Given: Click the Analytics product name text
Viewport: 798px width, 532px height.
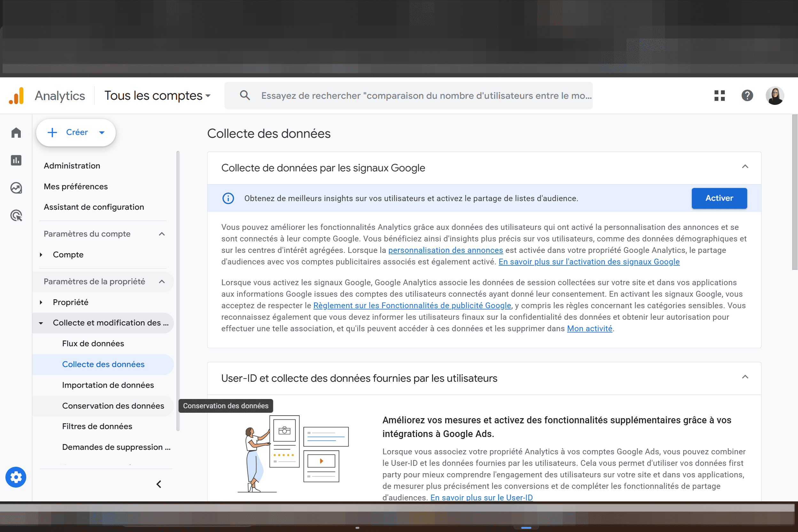Looking at the screenshot, I should (x=60, y=96).
